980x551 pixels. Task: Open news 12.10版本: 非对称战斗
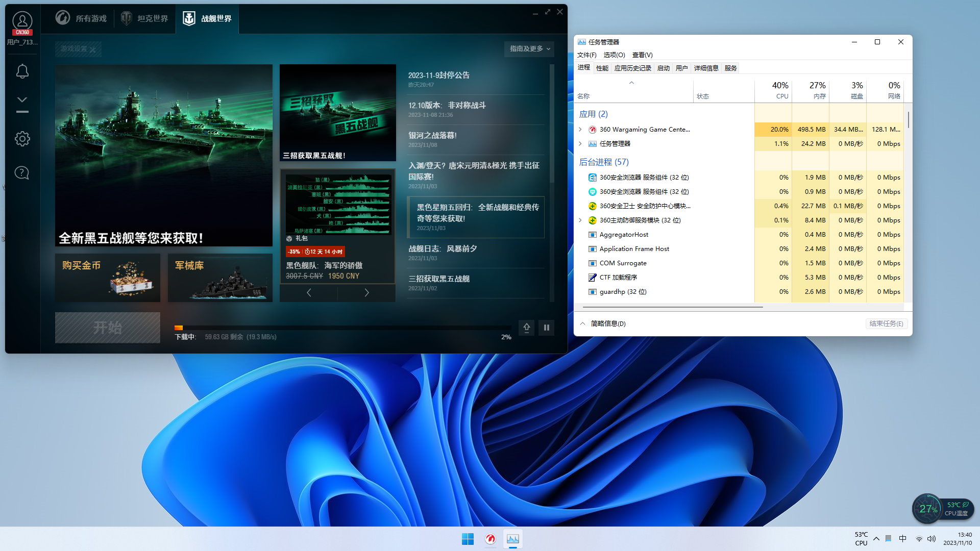click(x=476, y=110)
